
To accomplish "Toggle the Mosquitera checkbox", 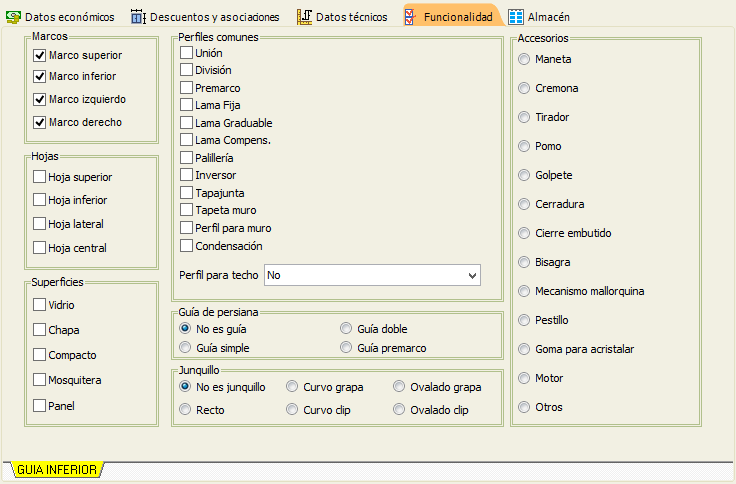I will [39, 379].
